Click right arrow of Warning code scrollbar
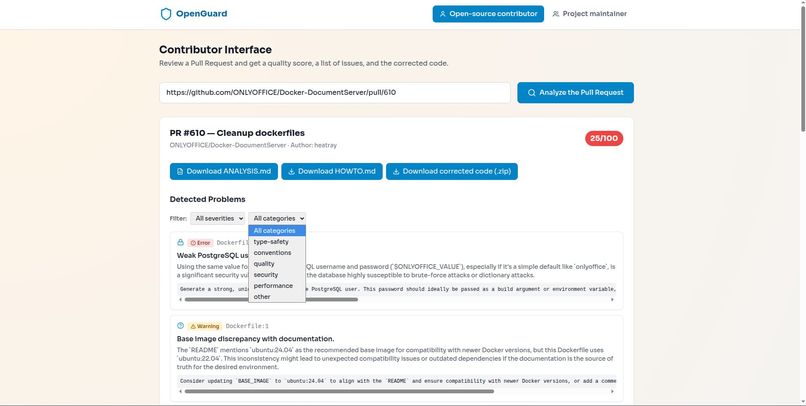 point(612,392)
